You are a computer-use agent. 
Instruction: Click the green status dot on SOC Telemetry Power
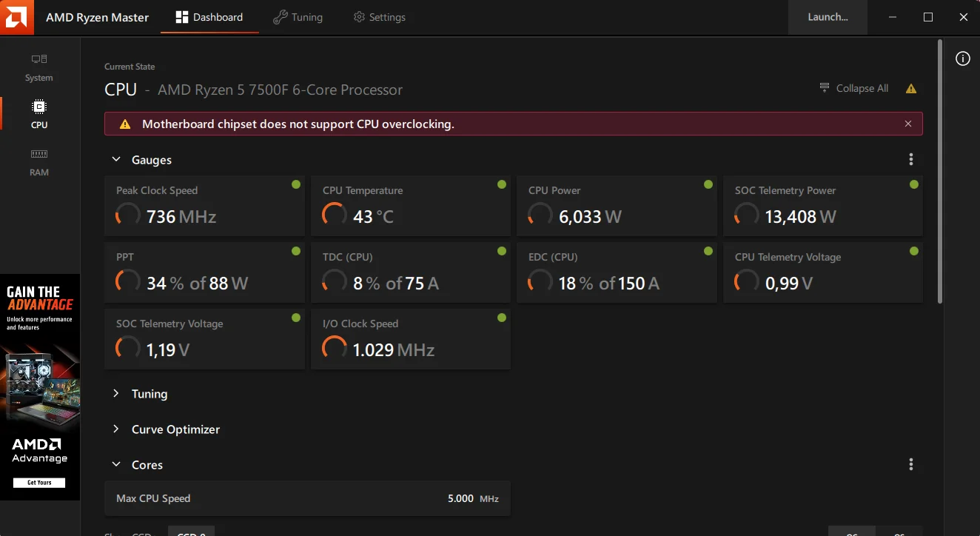point(914,184)
